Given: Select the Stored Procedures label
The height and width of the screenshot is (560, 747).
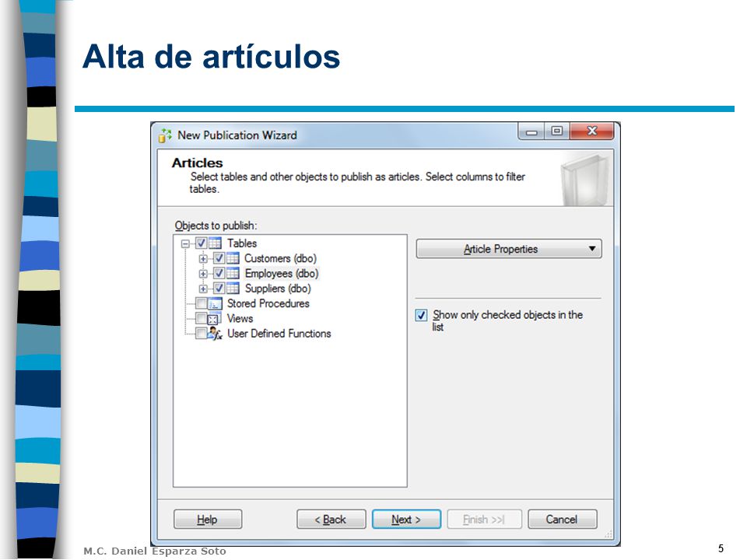Looking at the screenshot, I should click(x=268, y=303).
